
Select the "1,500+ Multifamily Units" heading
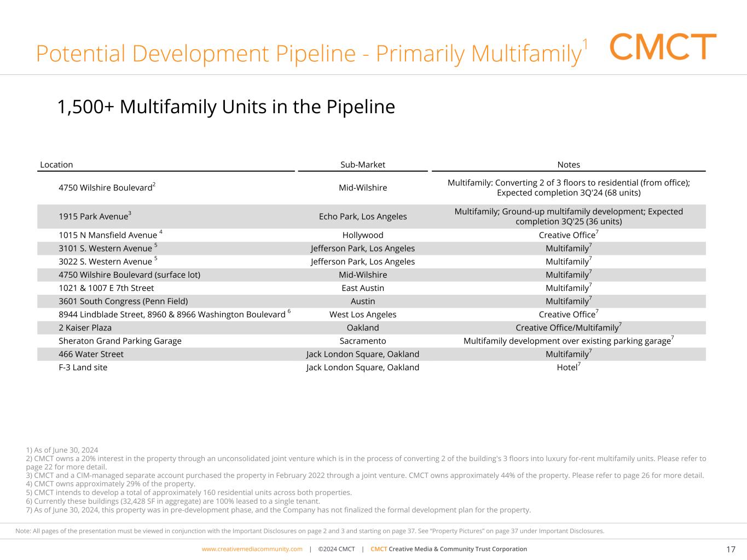click(x=225, y=107)
